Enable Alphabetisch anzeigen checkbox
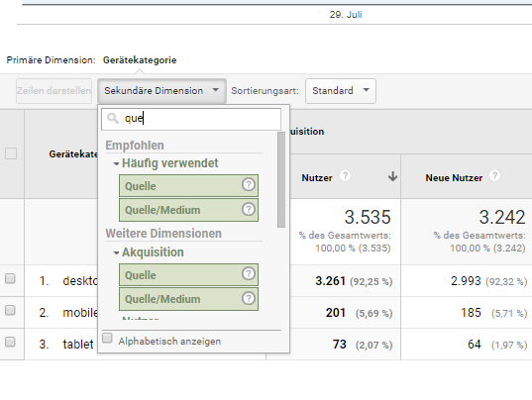 click(108, 338)
